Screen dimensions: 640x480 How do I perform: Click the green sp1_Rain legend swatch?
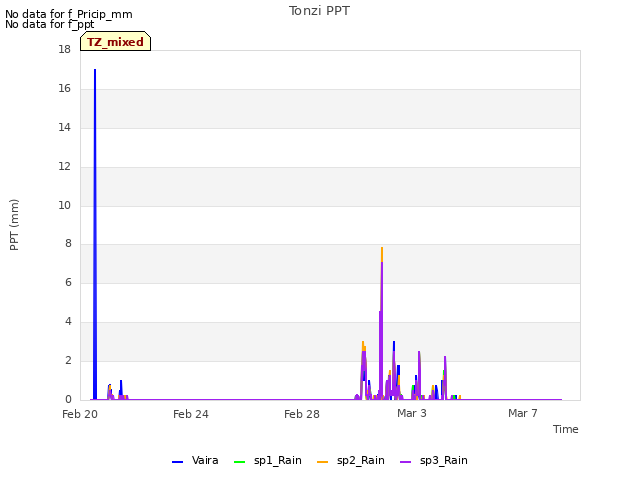[240, 462]
